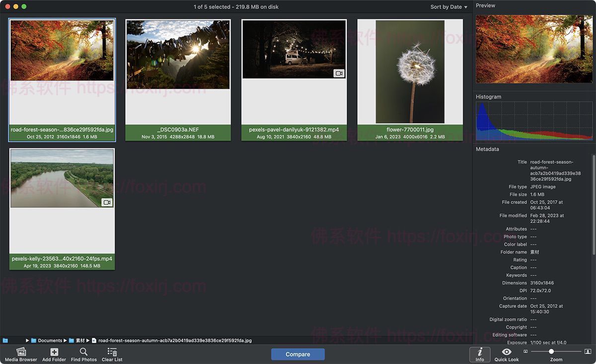Open the Media Browser panel

[x=21, y=353]
